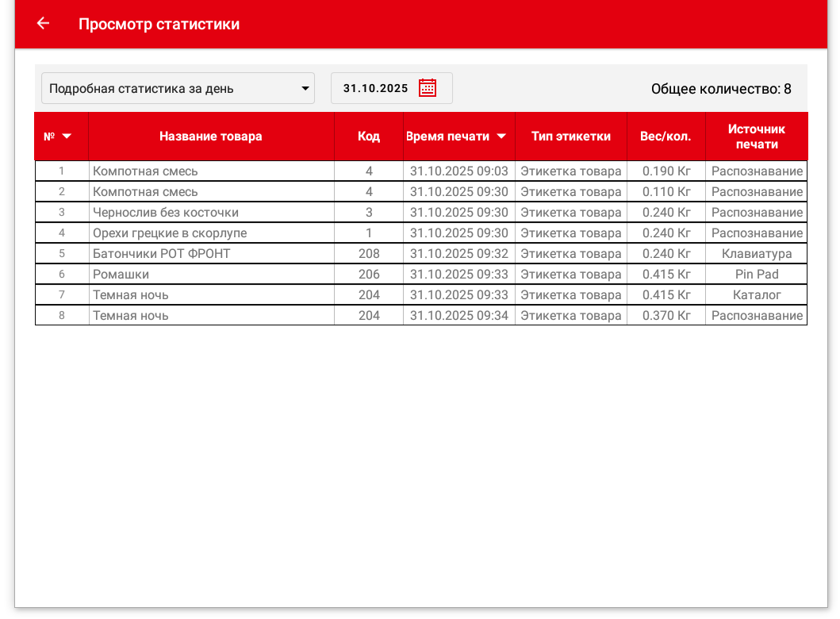Click the Источник печати column header
Screen dimensions: 840x619
[756, 136]
